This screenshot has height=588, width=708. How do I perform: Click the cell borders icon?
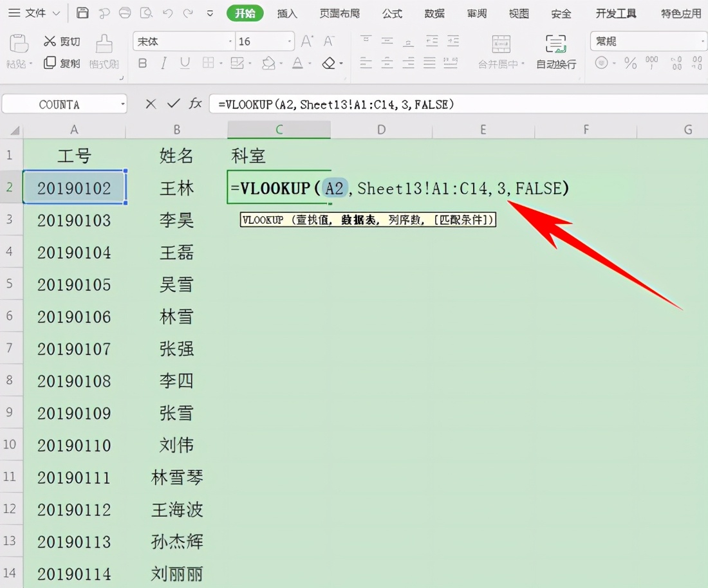(x=208, y=63)
